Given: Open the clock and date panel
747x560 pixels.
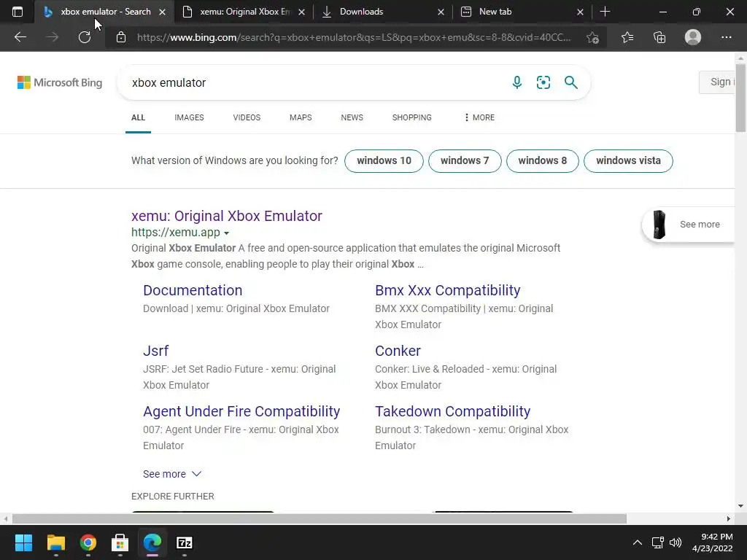Looking at the screenshot, I should [712, 542].
